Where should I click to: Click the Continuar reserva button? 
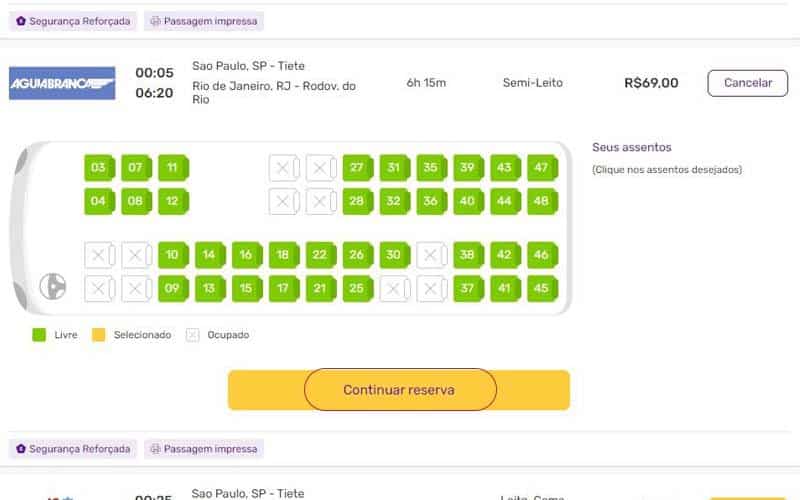click(x=398, y=390)
